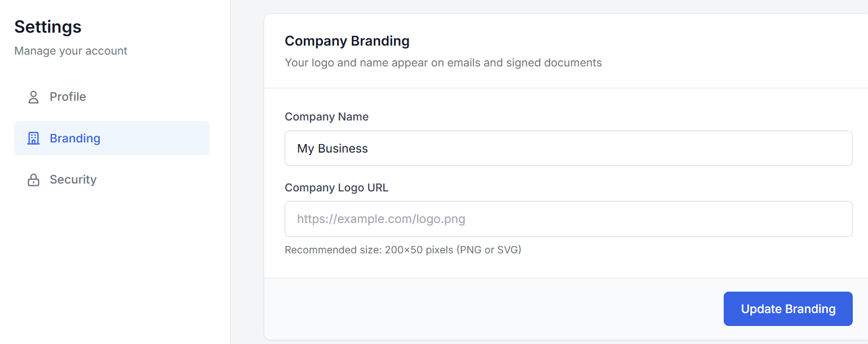
Task: Click the Company Branding card title
Action: (347, 41)
